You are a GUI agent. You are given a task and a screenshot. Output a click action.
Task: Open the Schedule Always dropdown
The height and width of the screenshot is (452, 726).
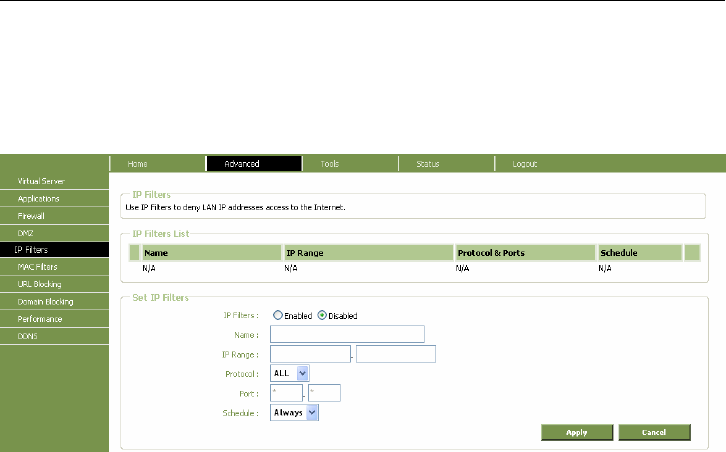point(294,413)
